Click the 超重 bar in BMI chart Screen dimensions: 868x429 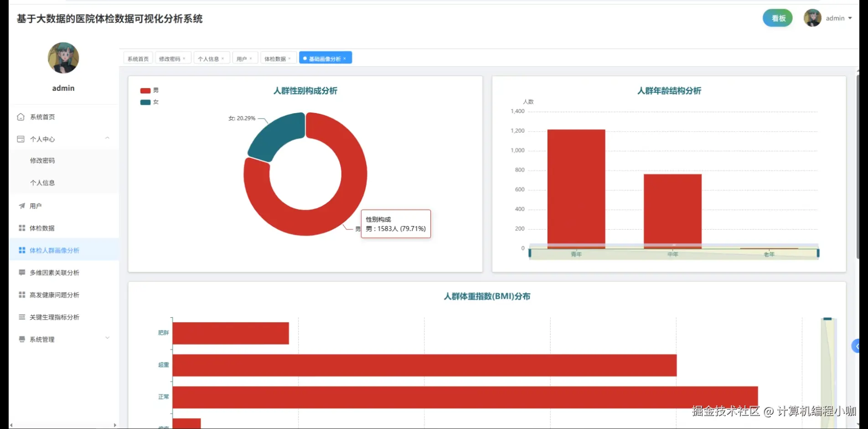pyautogui.click(x=424, y=365)
